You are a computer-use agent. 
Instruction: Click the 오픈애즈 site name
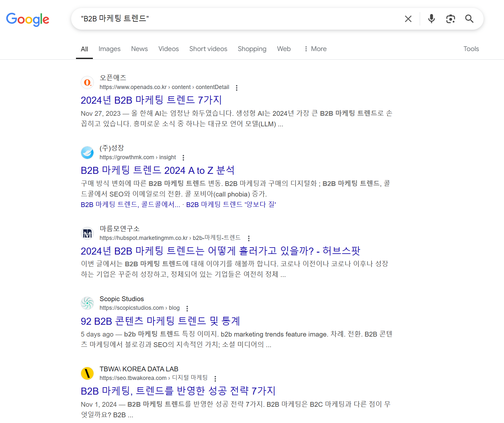pos(113,78)
